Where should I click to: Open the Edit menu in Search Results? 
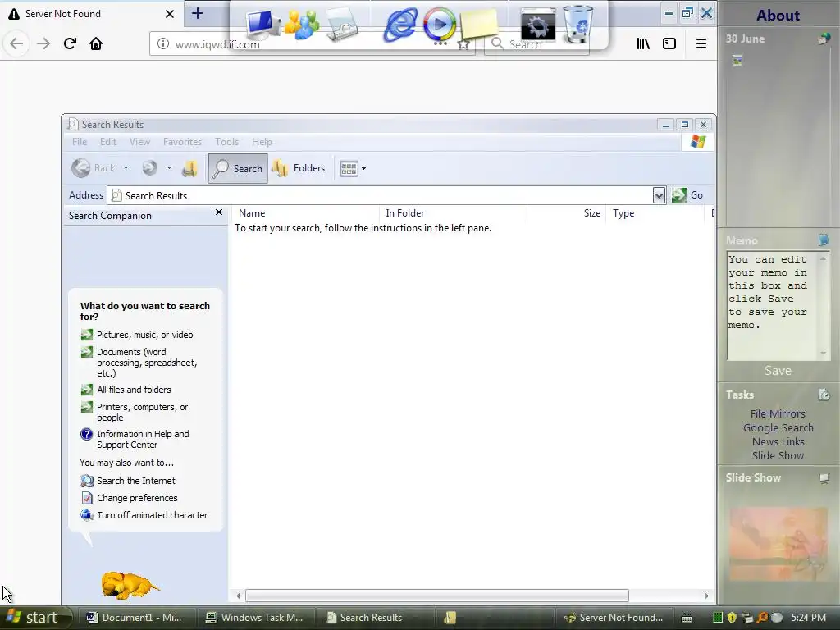(107, 142)
